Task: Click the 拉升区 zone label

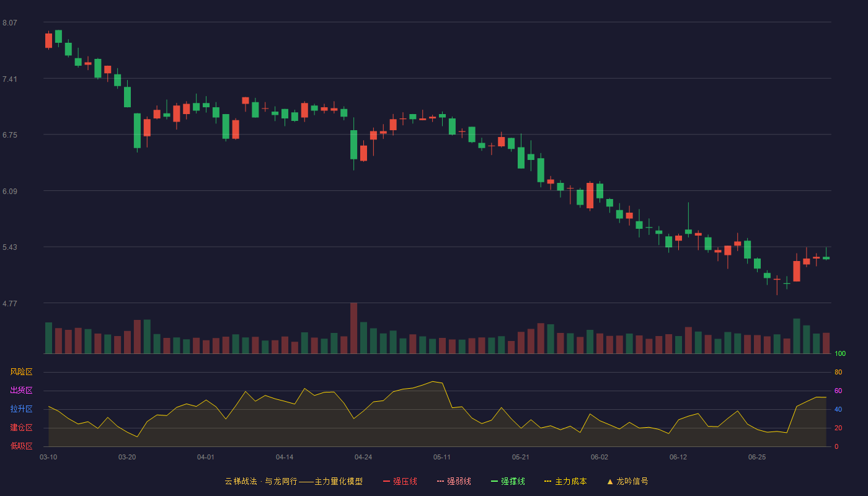Action: (x=21, y=409)
